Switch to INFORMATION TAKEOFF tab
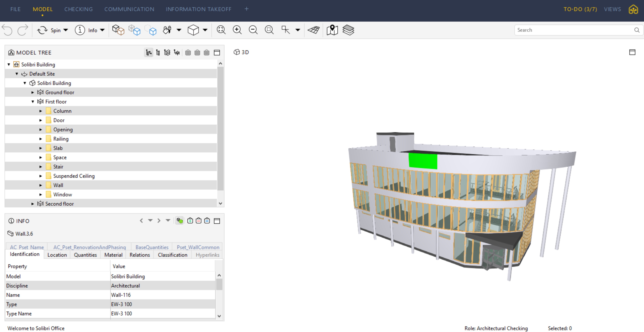 (199, 9)
